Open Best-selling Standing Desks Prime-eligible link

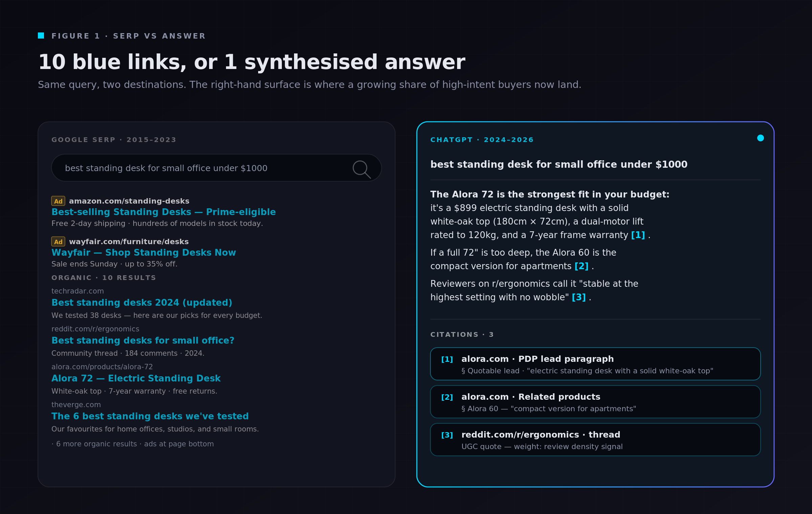point(163,212)
